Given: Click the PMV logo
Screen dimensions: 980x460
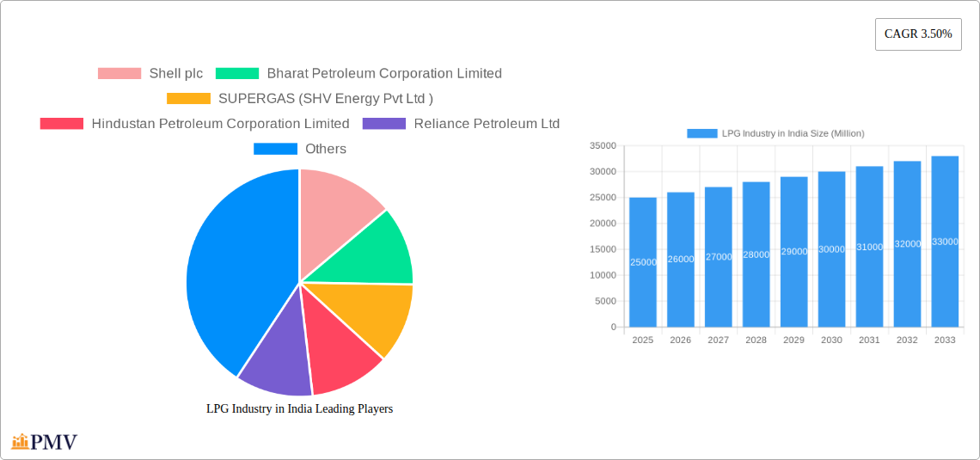Looking at the screenshot, I should [x=45, y=442].
